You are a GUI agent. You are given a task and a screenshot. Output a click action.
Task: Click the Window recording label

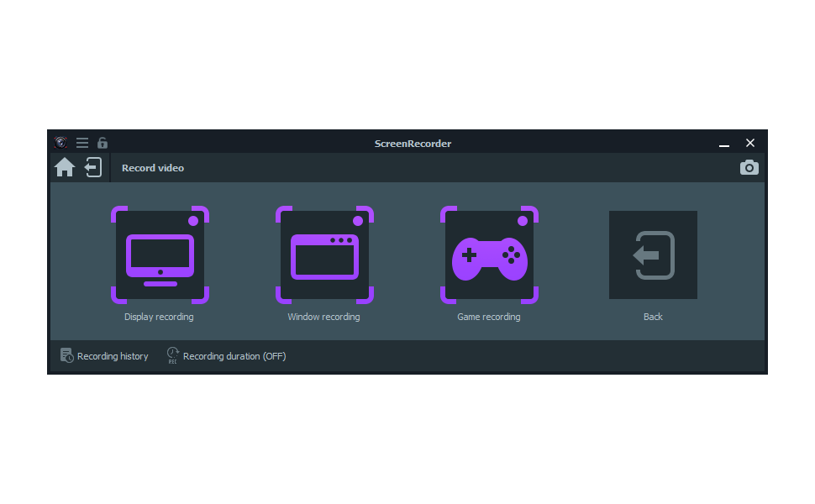coord(323,317)
